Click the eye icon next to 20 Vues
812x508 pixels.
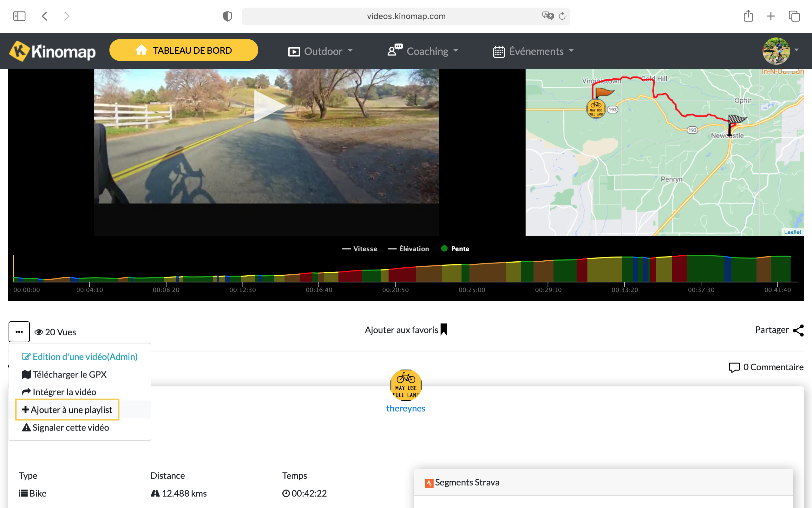pyautogui.click(x=39, y=332)
